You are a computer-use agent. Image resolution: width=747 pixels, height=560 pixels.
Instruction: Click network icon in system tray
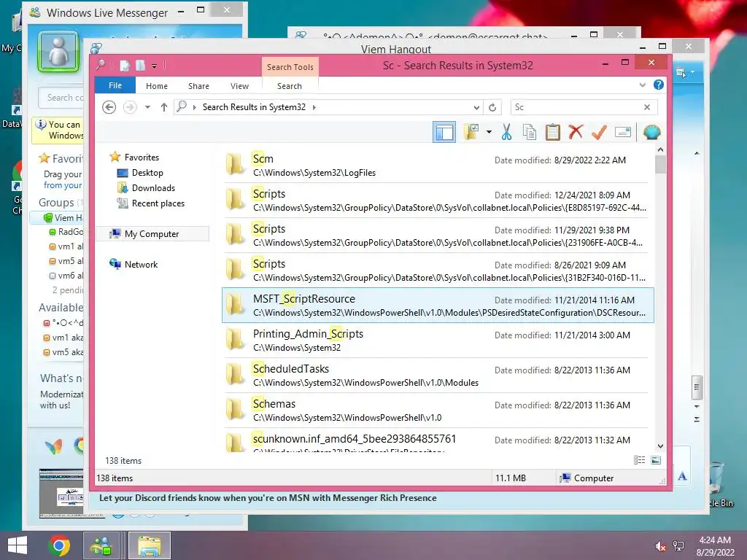click(678, 546)
